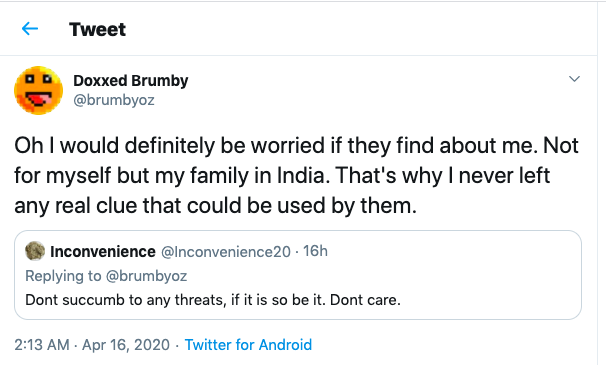Expand the tweet options chevron

click(574, 79)
